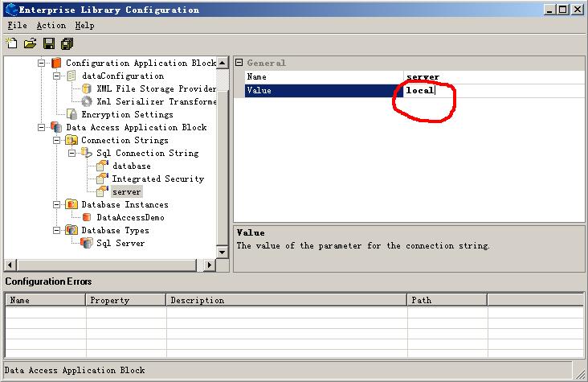
Task: Click the Database Types folder icon
Action: coord(71,230)
